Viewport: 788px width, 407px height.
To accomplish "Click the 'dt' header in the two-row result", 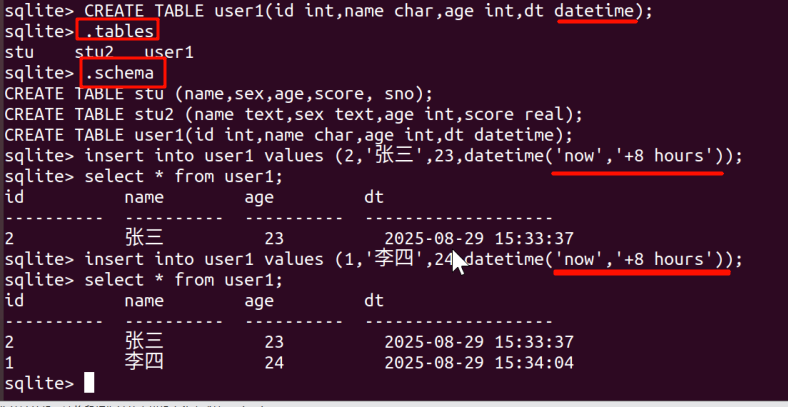I will tap(374, 300).
